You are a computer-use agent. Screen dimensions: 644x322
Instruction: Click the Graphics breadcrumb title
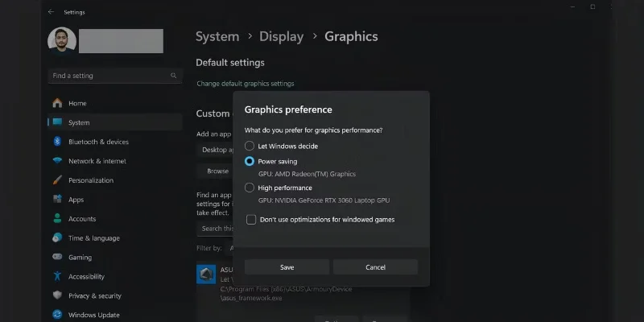(351, 36)
